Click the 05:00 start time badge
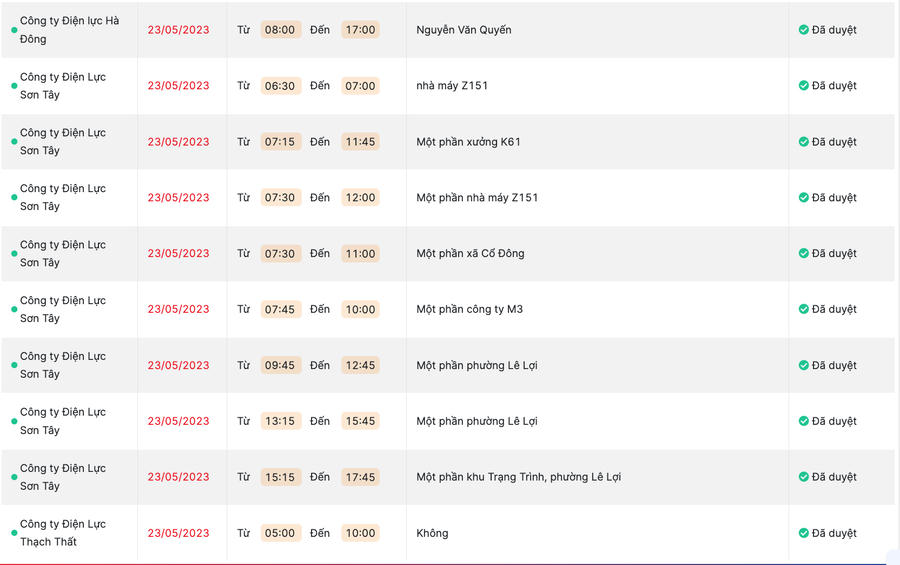Screen dimensions: 900x565 (280, 534)
